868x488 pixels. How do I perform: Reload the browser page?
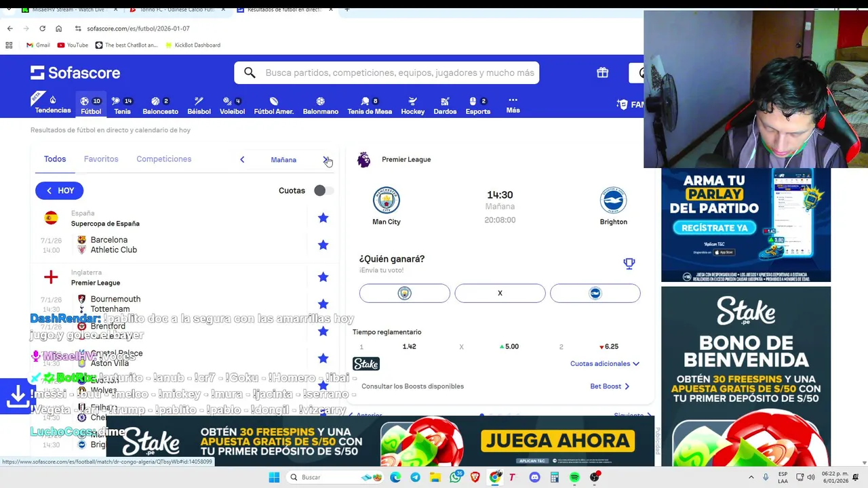[x=42, y=28]
